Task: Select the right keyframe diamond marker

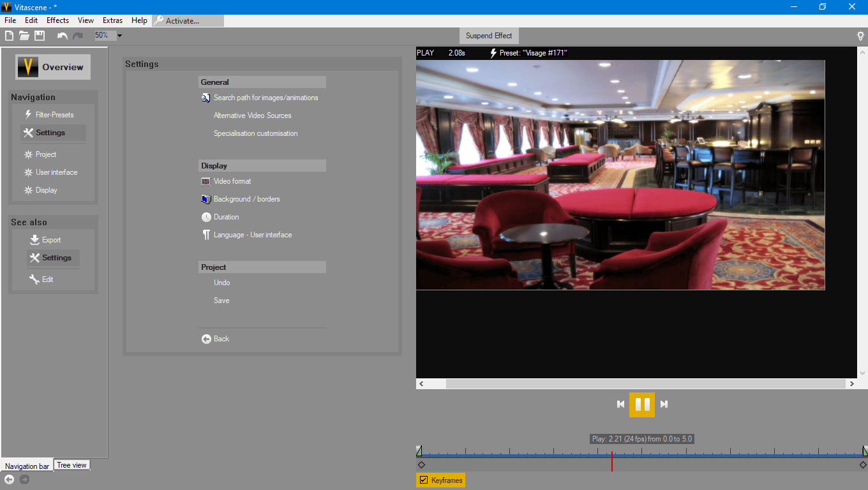Action: click(x=863, y=465)
